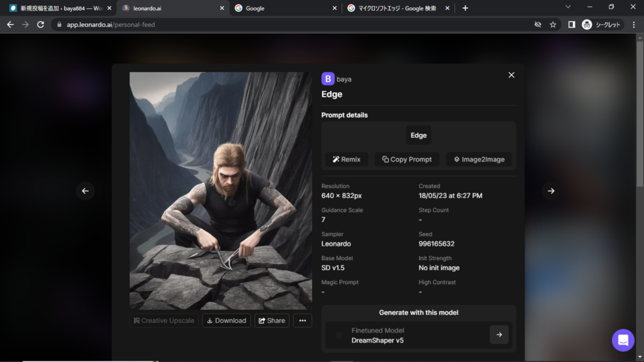The image size is (644, 362).
Task: Click the generated image preview
Action: 220,190
